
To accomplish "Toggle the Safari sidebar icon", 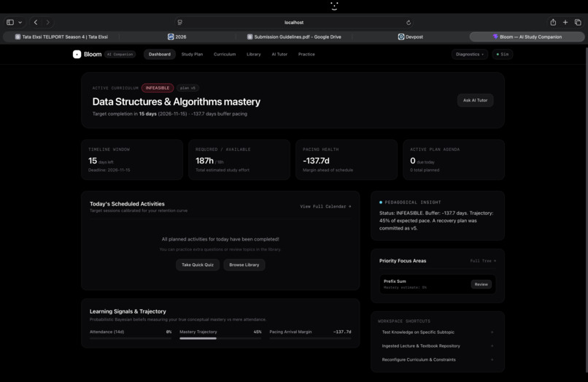I will pyautogui.click(x=10, y=23).
